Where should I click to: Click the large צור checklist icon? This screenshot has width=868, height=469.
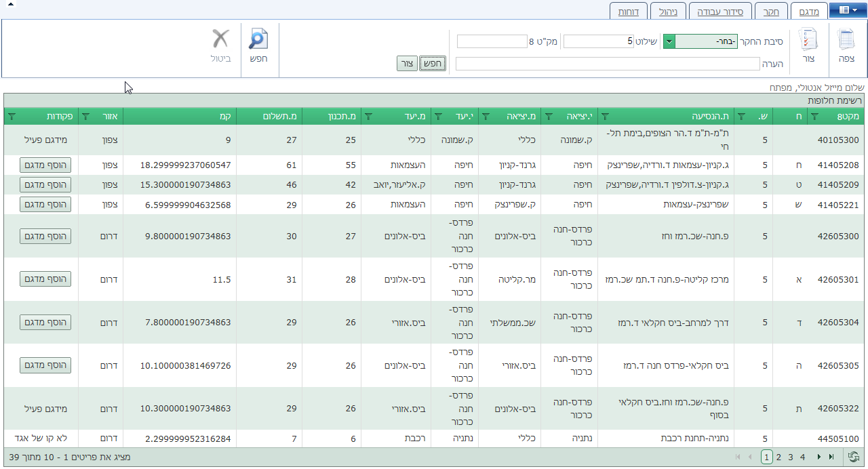coord(808,39)
